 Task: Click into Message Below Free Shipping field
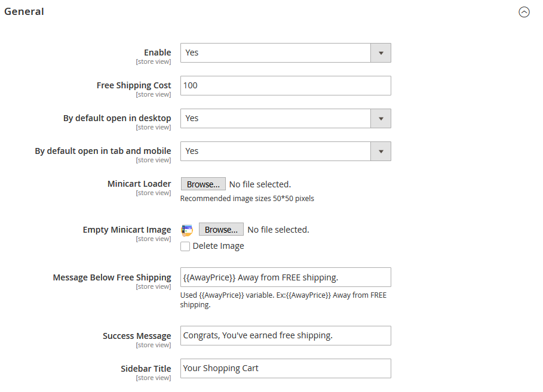pos(286,277)
